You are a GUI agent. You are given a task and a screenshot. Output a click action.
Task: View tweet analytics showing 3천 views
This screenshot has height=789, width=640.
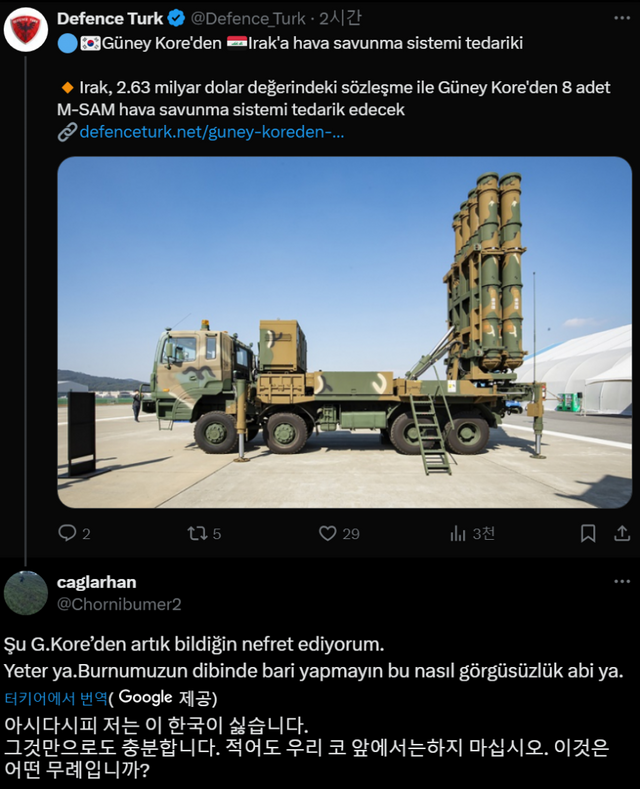[472, 533]
